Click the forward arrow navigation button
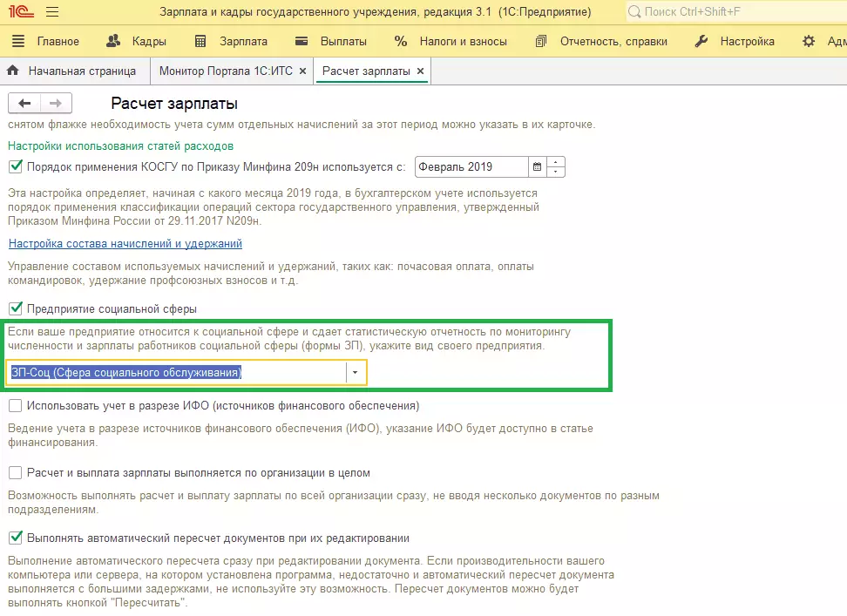Screen dimensions: 847x616 [x=55, y=104]
